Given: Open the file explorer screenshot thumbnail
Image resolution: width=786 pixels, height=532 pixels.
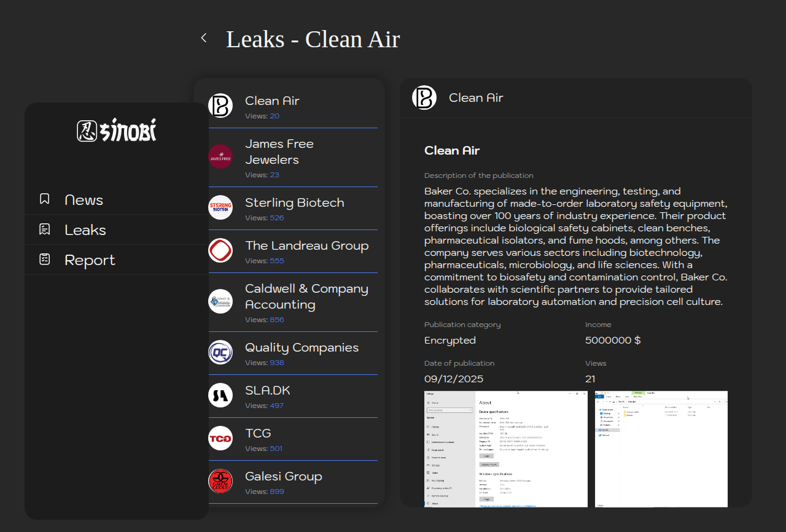Looking at the screenshot, I should pyautogui.click(x=661, y=449).
